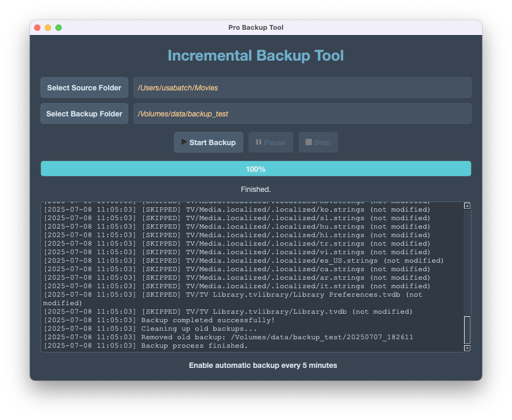Start the backup process
The image size is (512, 420).
(208, 142)
